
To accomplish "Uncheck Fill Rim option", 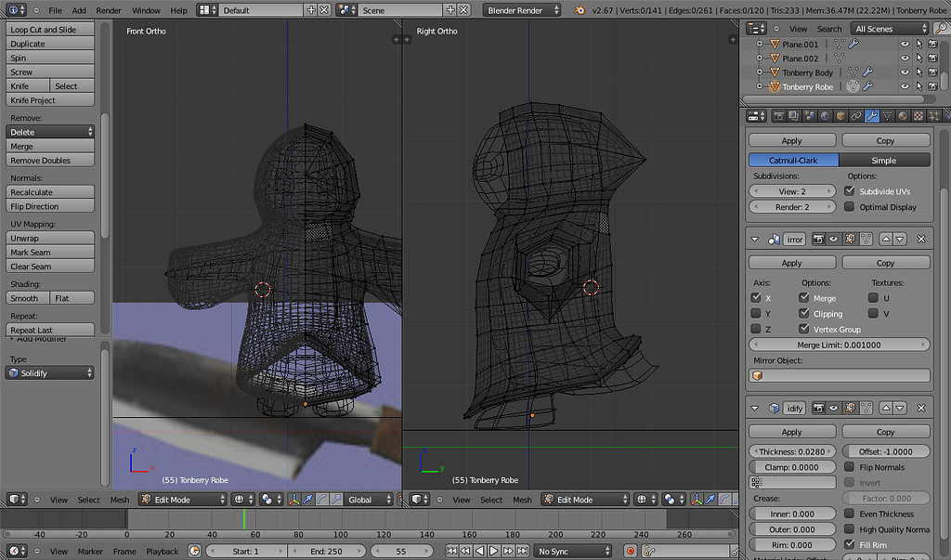I will click(x=850, y=544).
